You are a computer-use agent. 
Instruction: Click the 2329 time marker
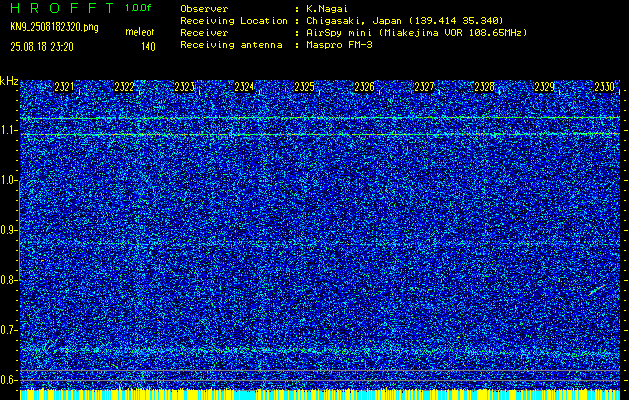(544, 87)
